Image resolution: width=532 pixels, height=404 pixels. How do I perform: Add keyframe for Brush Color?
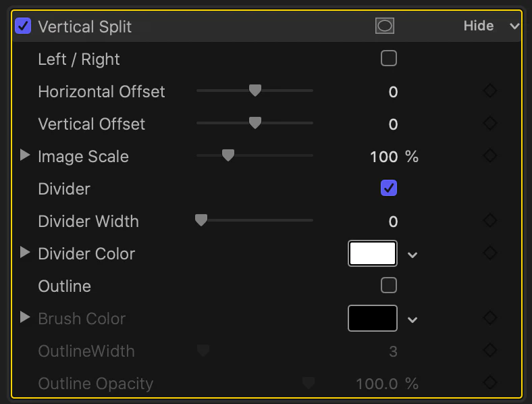point(490,318)
